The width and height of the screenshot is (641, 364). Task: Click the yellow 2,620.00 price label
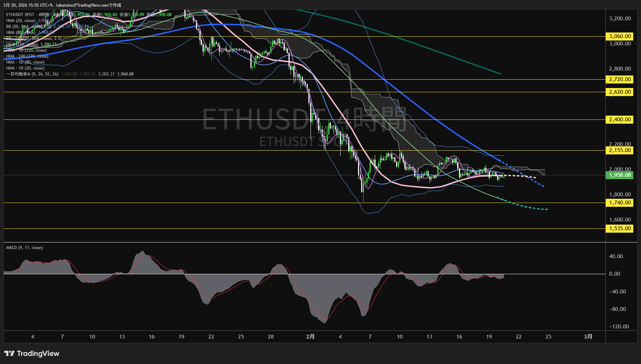pos(620,92)
